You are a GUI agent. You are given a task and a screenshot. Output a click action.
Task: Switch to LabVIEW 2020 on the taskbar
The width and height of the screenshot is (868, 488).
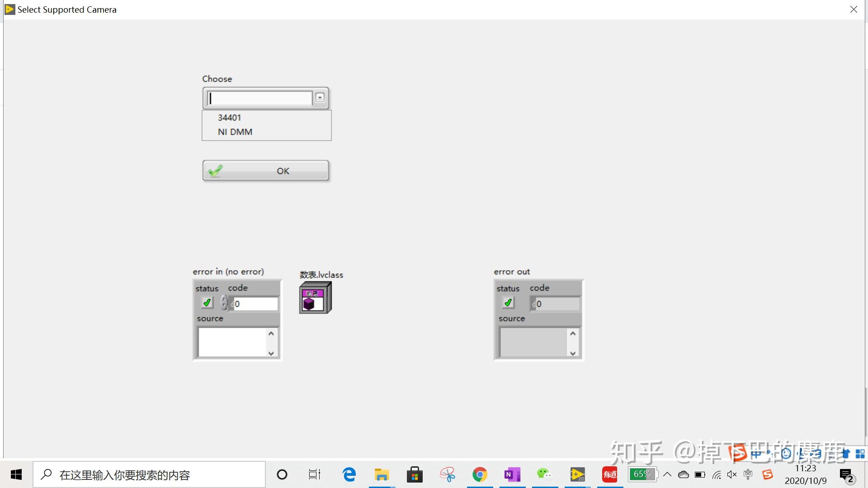[577, 474]
